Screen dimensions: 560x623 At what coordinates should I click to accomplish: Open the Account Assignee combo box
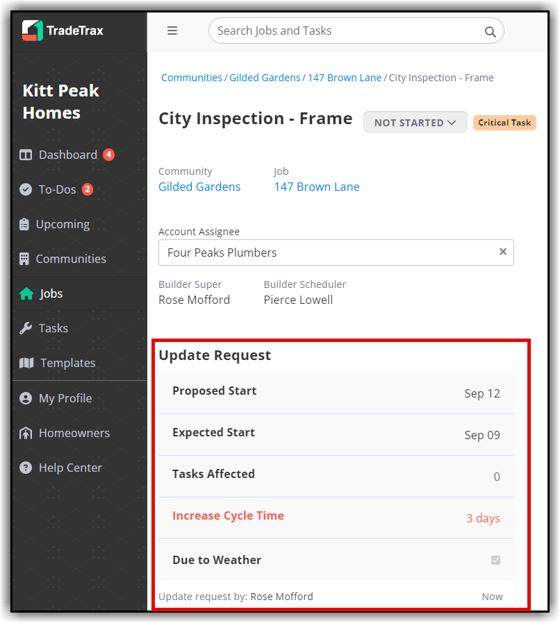coord(336,252)
